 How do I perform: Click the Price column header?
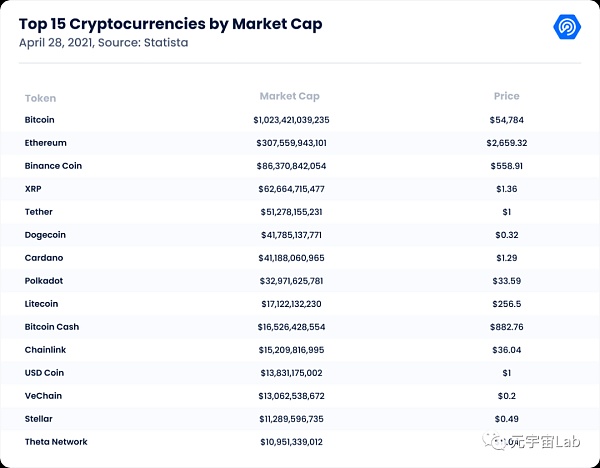coord(506,97)
